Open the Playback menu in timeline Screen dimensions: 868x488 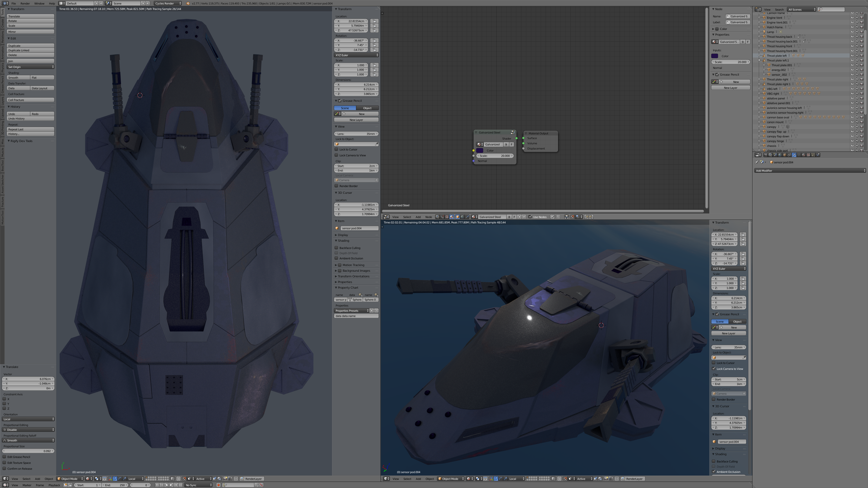tap(54, 485)
